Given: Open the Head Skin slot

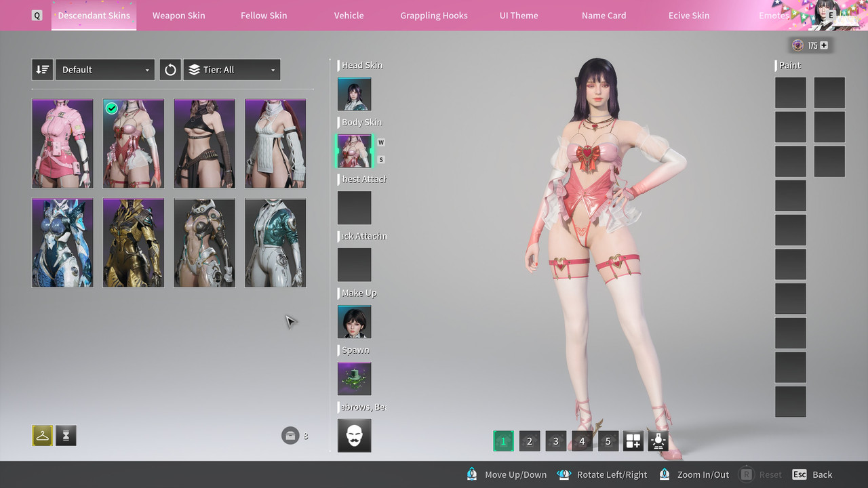Looking at the screenshot, I should tap(354, 94).
